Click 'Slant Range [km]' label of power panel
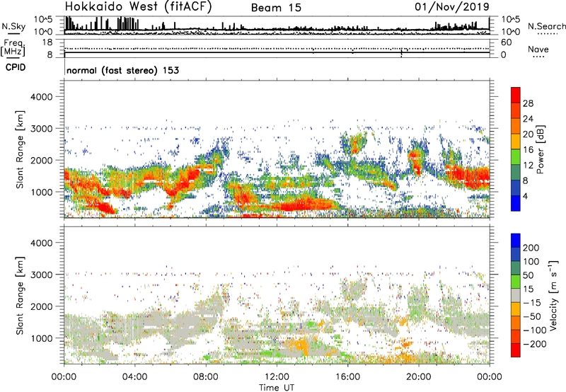Image resolution: width=566 pixels, height=392 pixels. pos(20,150)
